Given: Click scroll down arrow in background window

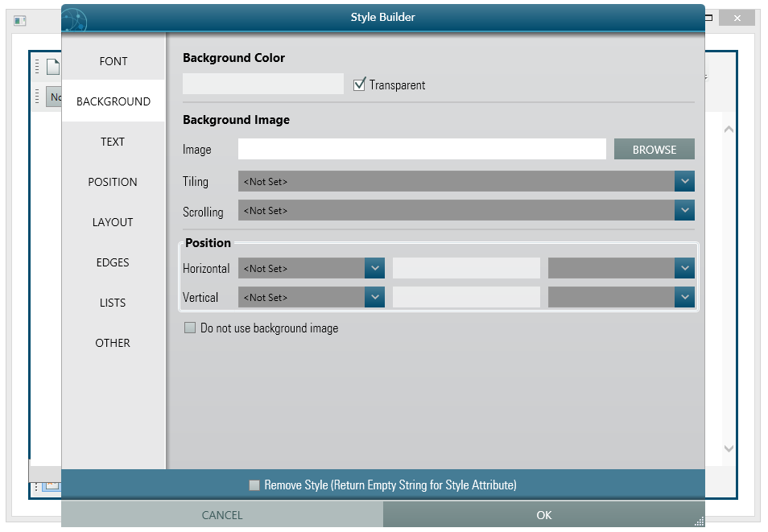Looking at the screenshot, I should [x=729, y=448].
